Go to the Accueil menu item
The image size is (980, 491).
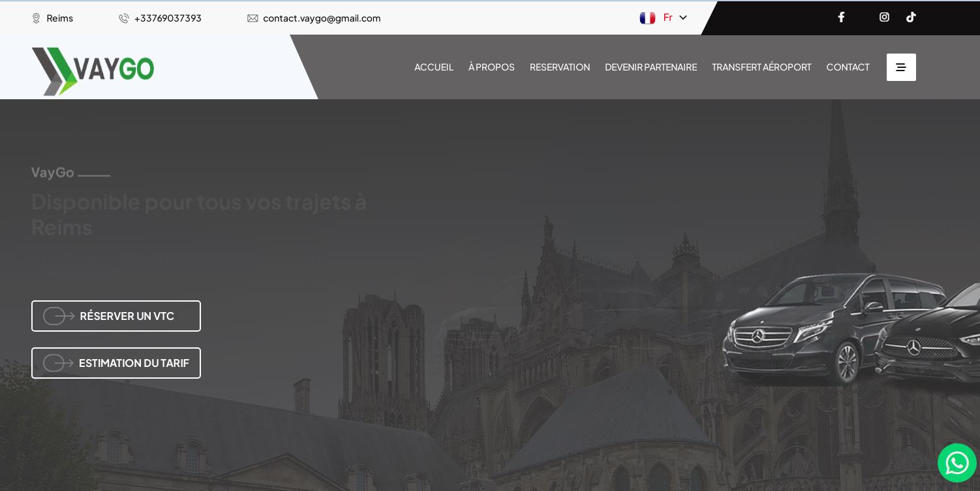[x=433, y=67]
